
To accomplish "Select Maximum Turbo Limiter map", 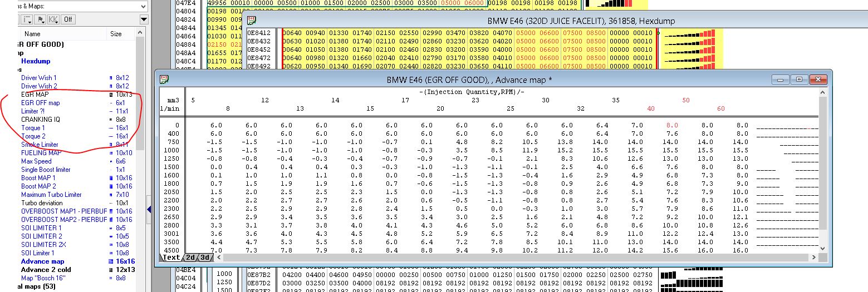I will click(51, 195).
